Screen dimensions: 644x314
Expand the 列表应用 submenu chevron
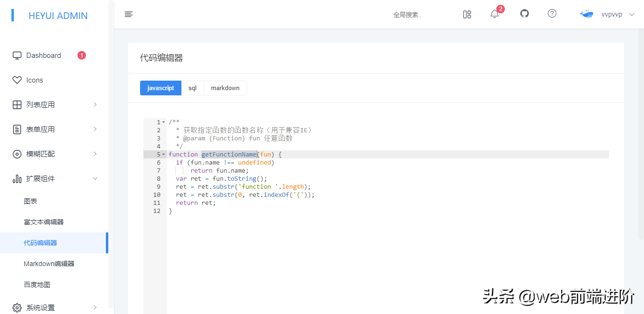click(x=95, y=104)
